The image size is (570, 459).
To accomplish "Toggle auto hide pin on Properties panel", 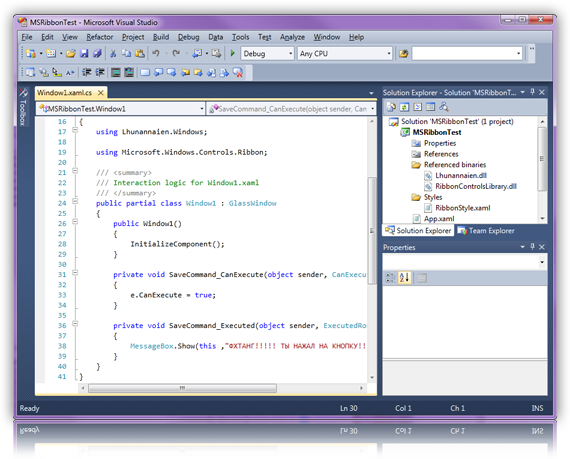I will coord(532,247).
